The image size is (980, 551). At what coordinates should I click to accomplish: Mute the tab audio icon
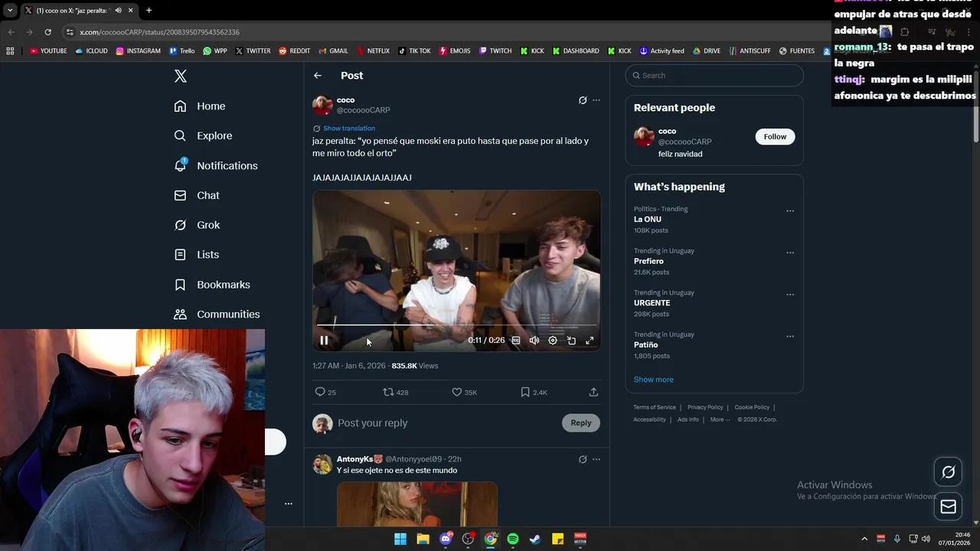(x=118, y=11)
